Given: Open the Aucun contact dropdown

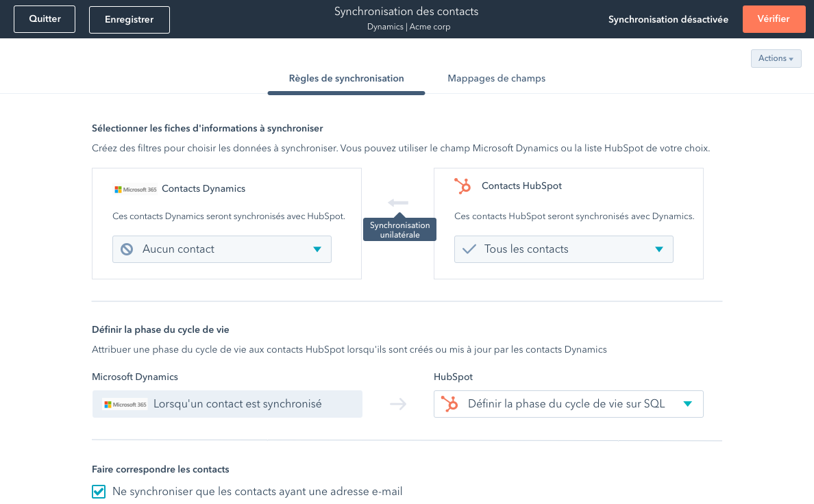Looking at the screenshot, I should click(x=222, y=249).
